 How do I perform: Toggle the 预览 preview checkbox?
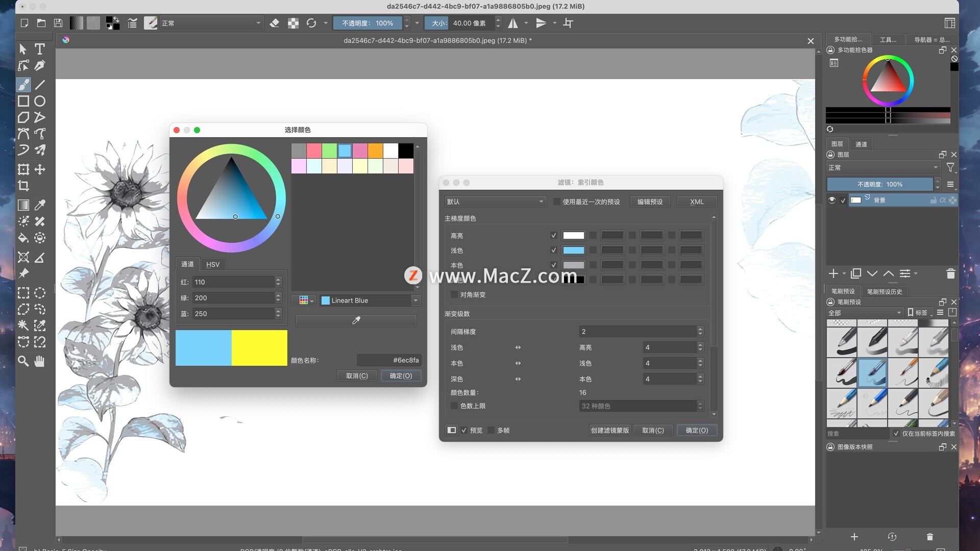pos(464,431)
